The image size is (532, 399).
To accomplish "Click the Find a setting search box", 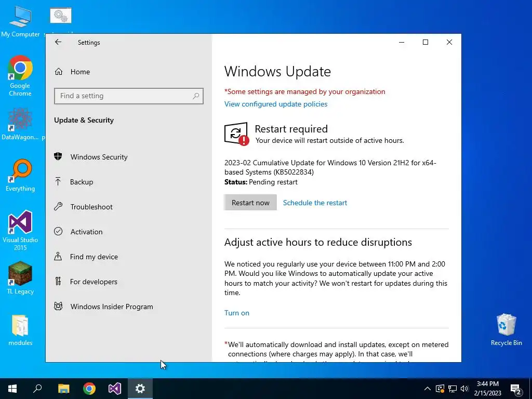I will pos(129,96).
